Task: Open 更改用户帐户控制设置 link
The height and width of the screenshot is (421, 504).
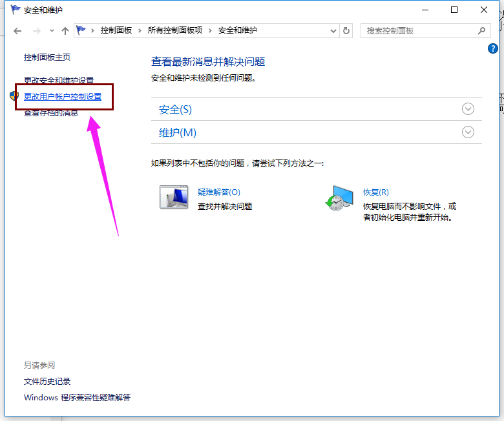Action: coord(63,97)
